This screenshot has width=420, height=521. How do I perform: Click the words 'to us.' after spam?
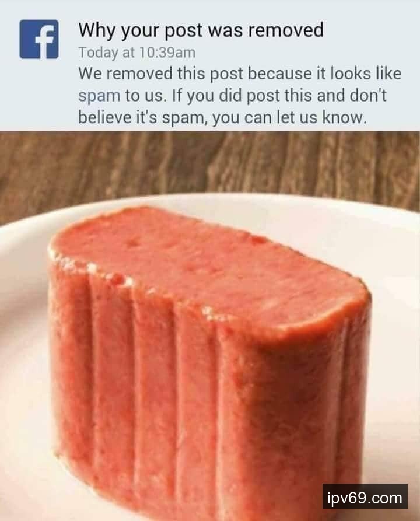pos(145,96)
